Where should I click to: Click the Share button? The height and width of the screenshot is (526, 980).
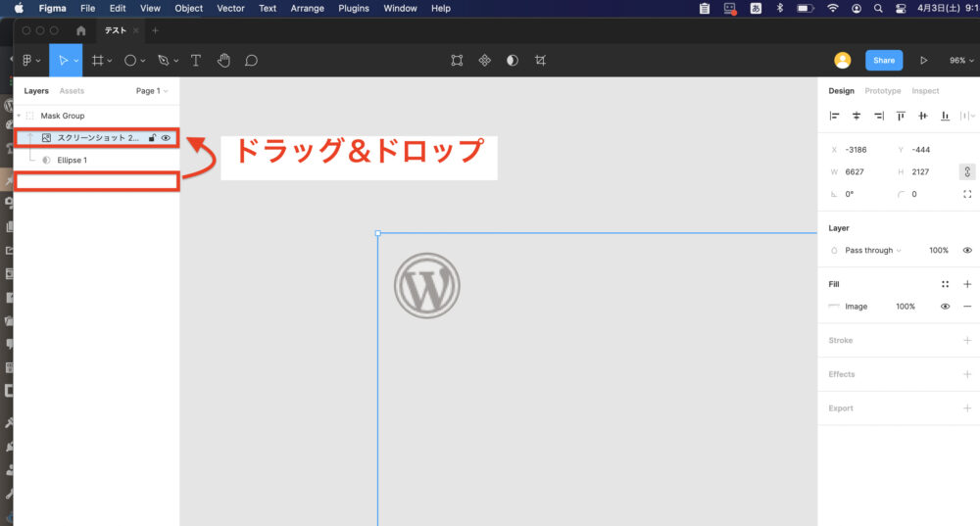pos(884,61)
